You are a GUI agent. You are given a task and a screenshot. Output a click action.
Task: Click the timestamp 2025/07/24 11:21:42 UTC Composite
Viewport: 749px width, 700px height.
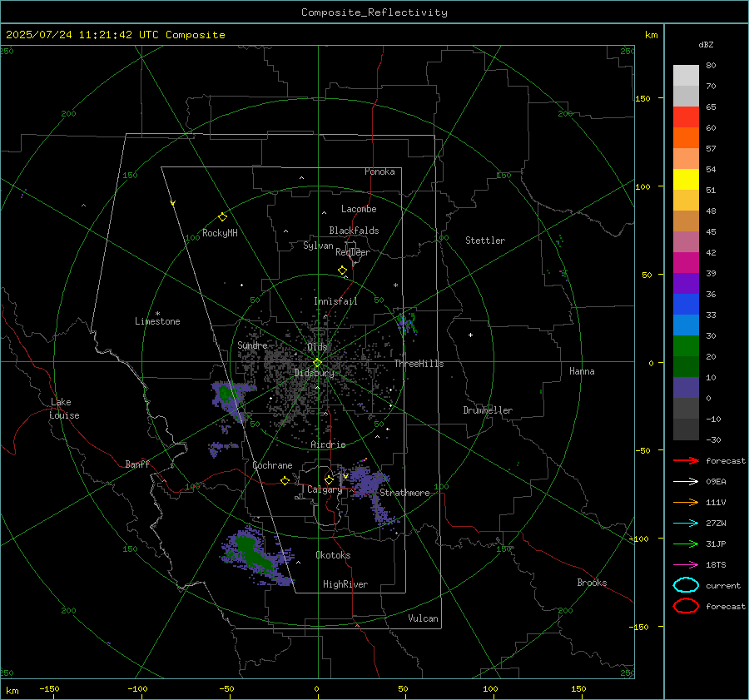pos(115,35)
